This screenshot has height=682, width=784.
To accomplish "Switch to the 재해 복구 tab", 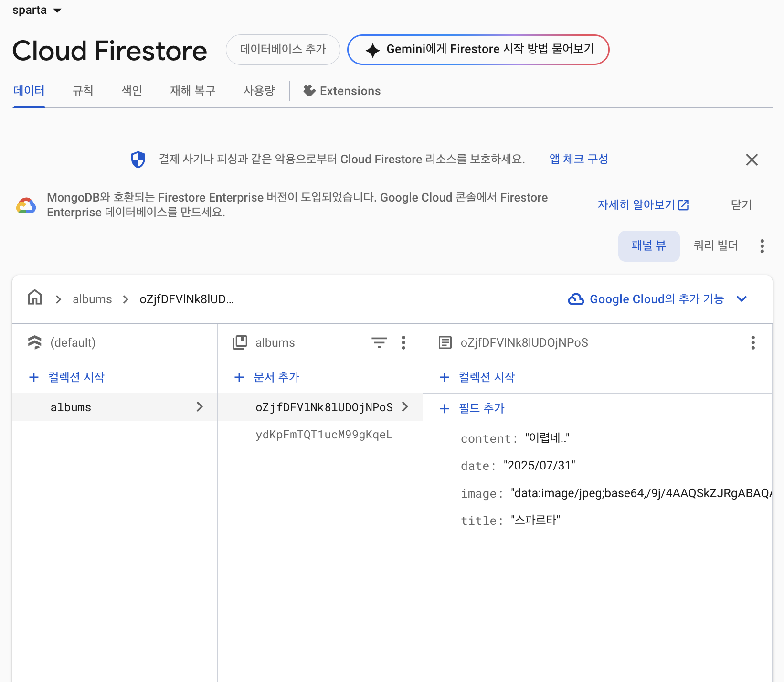I will click(193, 91).
